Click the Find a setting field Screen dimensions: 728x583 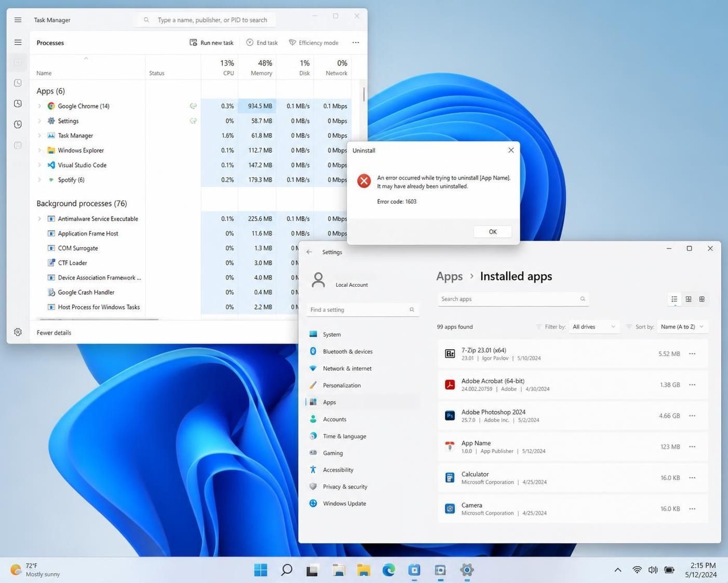click(x=362, y=310)
